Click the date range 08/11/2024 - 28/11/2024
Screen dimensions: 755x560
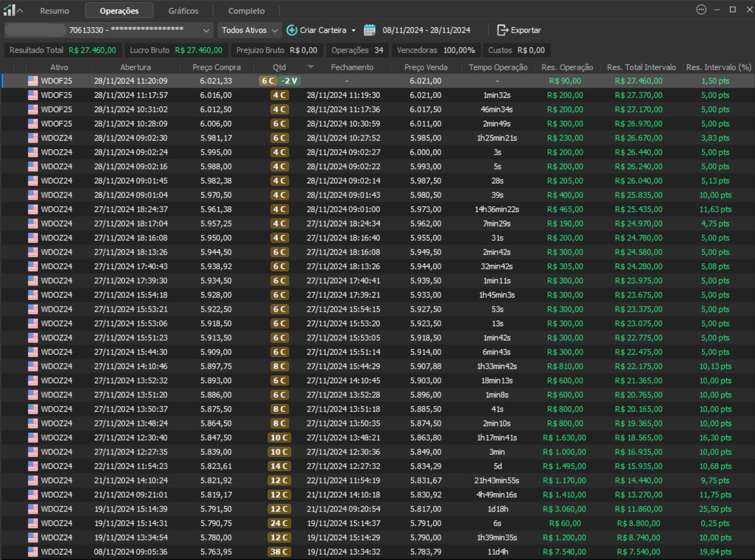tap(426, 30)
